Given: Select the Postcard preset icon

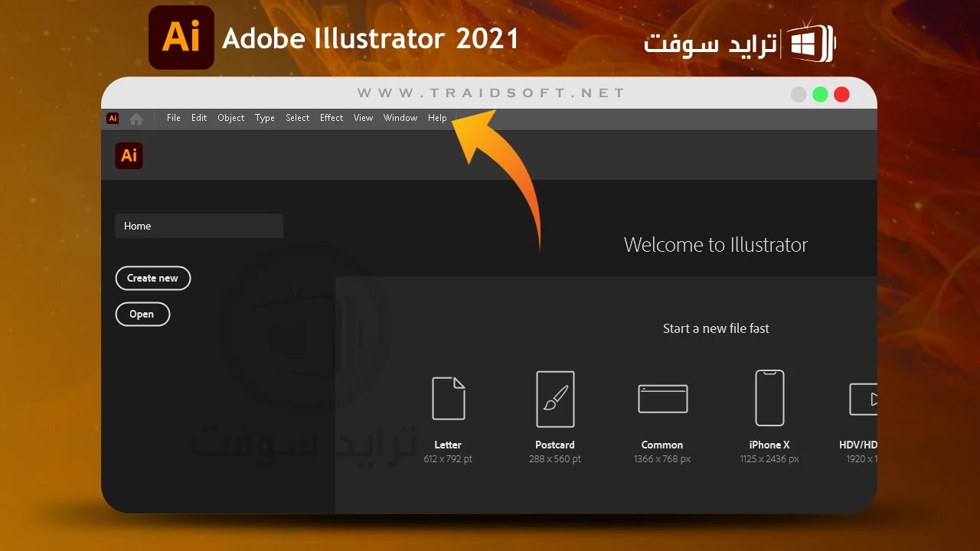Looking at the screenshot, I should (555, 399).
